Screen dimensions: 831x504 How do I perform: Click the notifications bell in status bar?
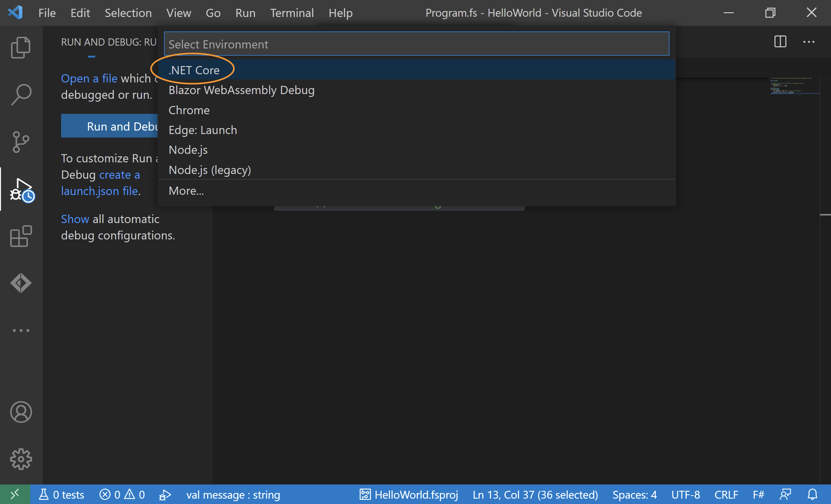[812, 495]
